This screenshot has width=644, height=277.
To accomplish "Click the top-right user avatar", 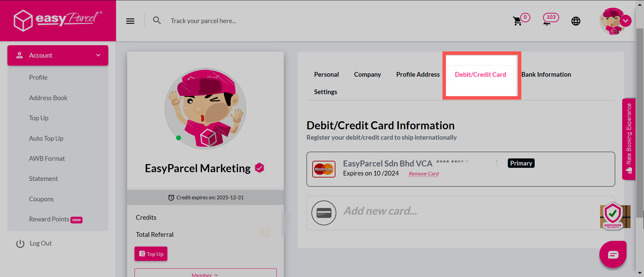I will coord(612,22).
